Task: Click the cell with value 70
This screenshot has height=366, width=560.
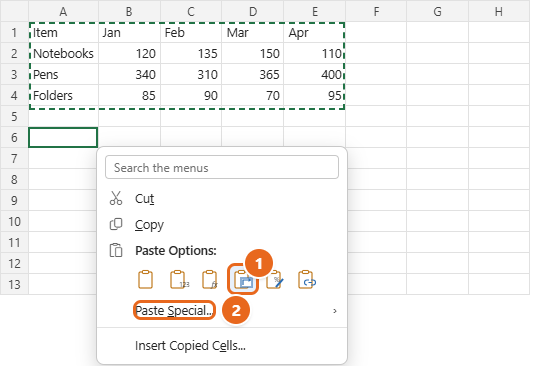Action: tap(252, 95)
